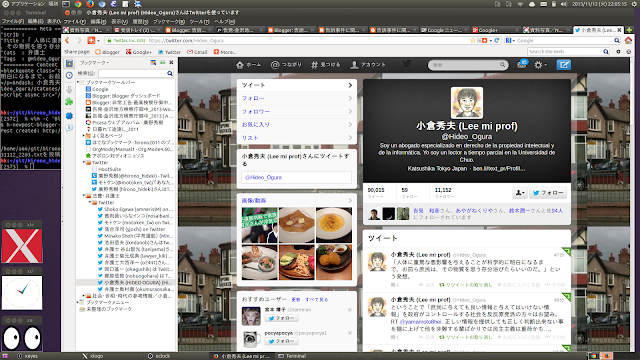Click the volume icon in system tray

pos(564,4)
